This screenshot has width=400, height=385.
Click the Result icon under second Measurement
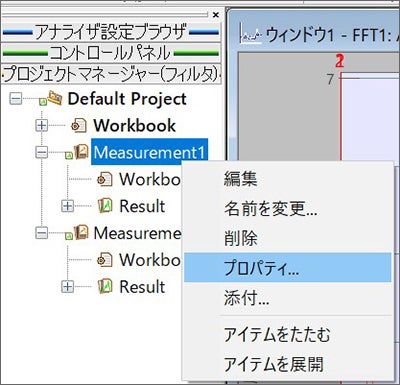tap(105, 286)
